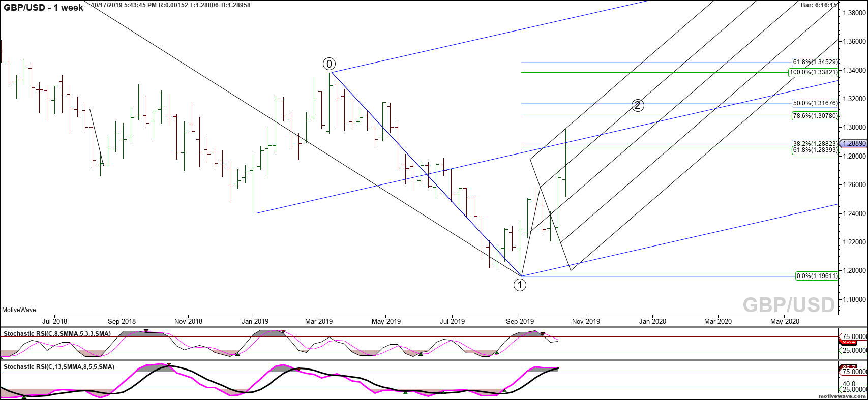868x400 pixels.
Task: Click the 1.34000 price axis label
Action: tap(853, 70)
